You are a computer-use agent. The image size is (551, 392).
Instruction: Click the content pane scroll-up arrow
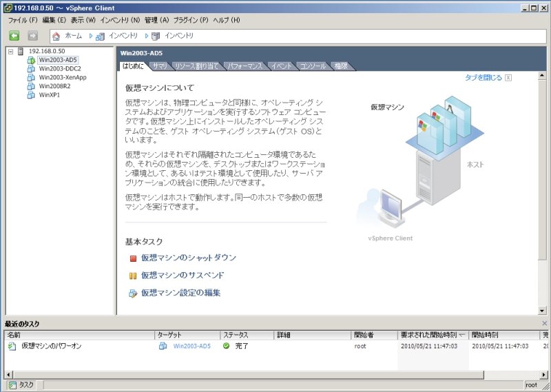(x=541, y=75)
